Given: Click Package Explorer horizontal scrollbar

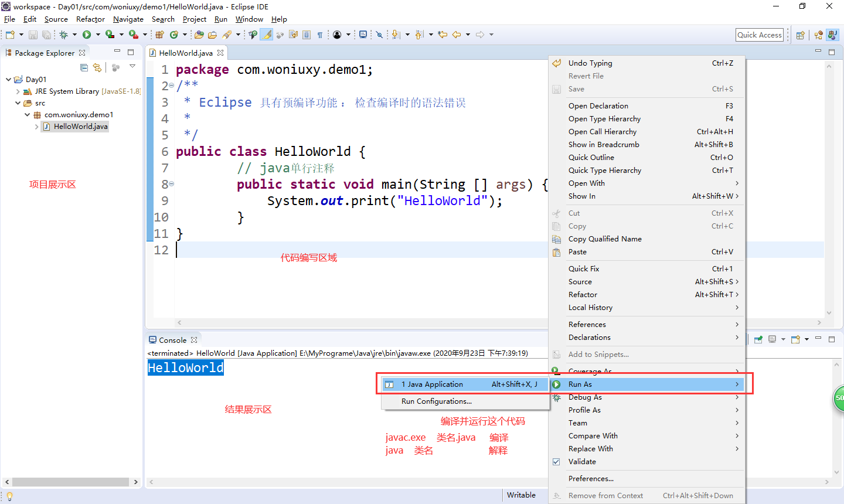Looking at the screenshot, I should click(70, 482).
